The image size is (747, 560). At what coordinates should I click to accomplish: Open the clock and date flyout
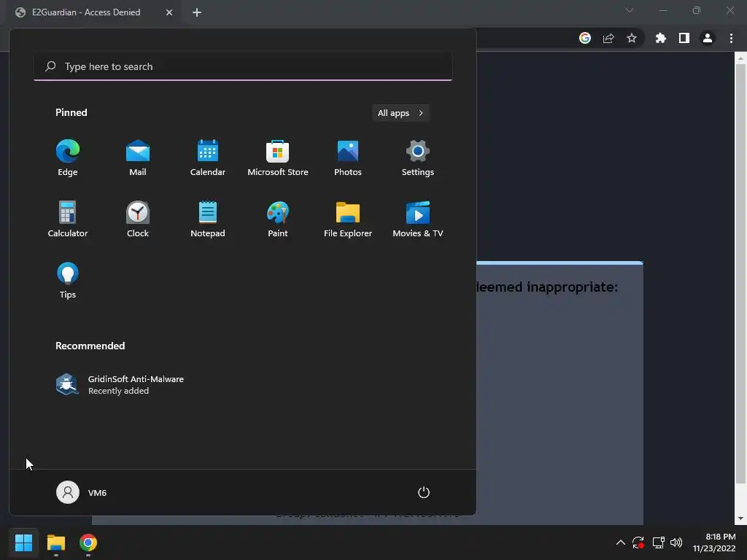[713, 542]
